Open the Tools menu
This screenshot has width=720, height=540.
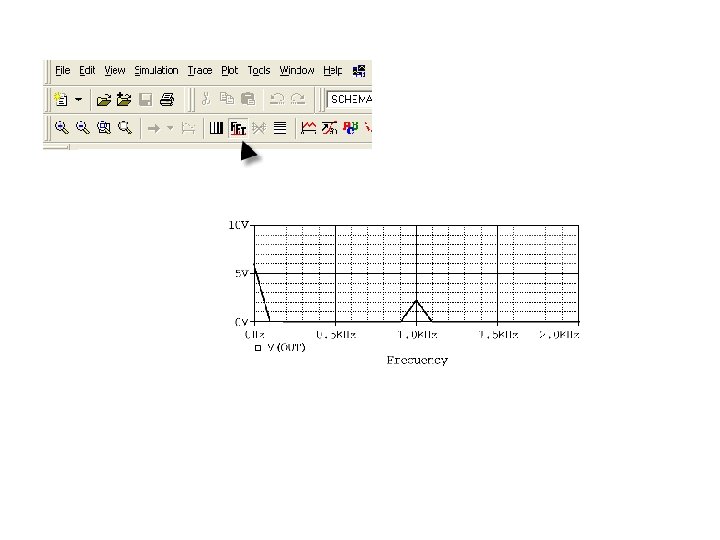click(259, 70)
